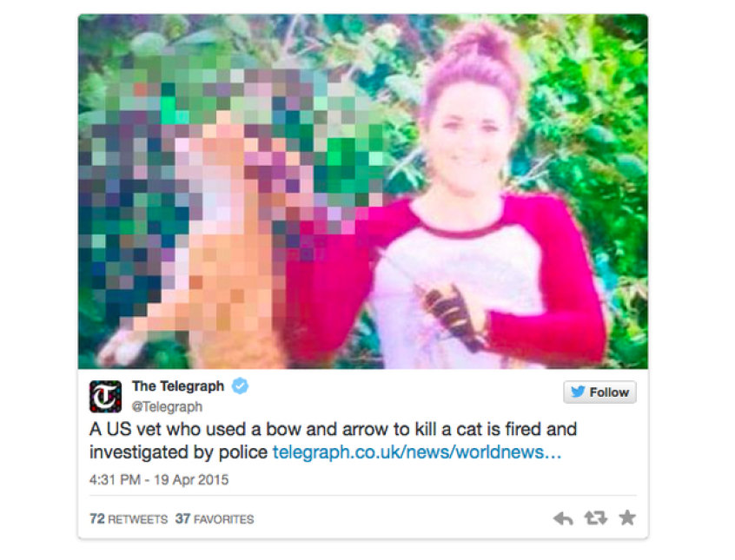Open the tweet's attached photo
This screenshot has width=735, height=560.
[363, 191]
